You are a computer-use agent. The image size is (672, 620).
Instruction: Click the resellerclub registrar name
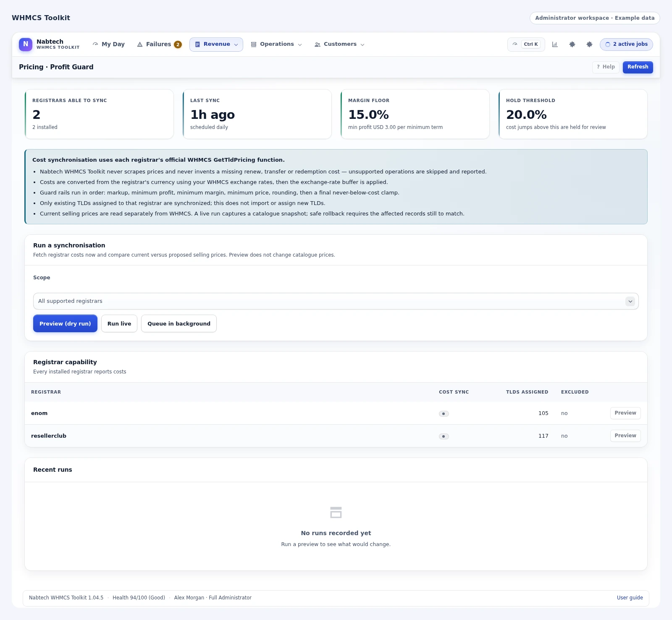coord(49,436)
